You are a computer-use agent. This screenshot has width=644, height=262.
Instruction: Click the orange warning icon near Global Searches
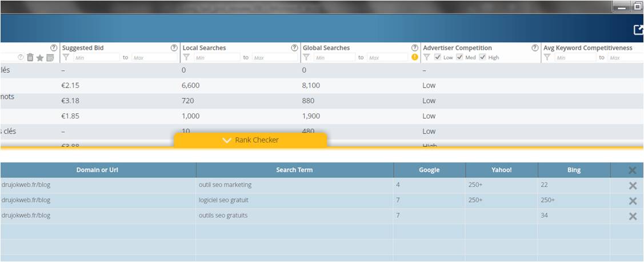pos(414,57)
